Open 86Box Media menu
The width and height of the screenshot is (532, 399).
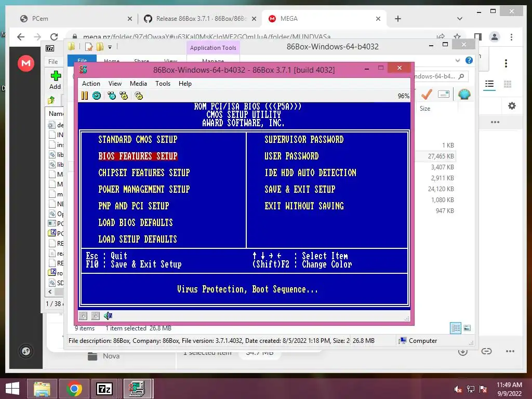pyautogui.click(x=138, y=84)
